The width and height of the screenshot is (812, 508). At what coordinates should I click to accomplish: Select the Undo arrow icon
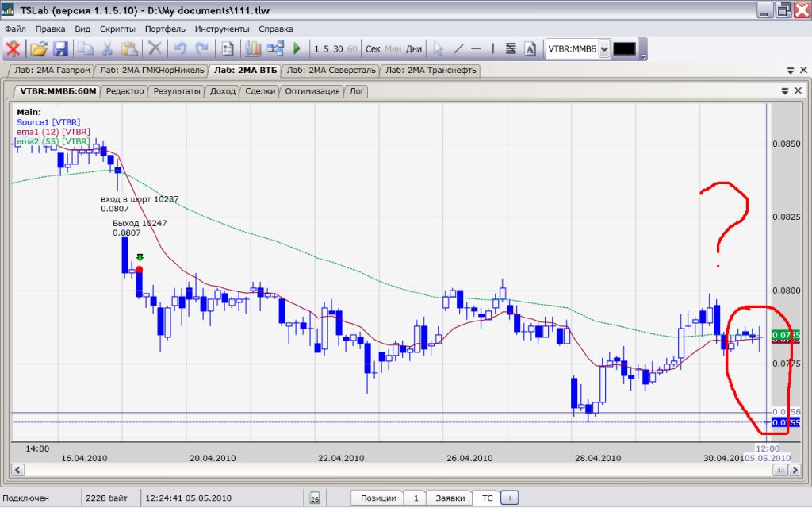tap(180, 49)
